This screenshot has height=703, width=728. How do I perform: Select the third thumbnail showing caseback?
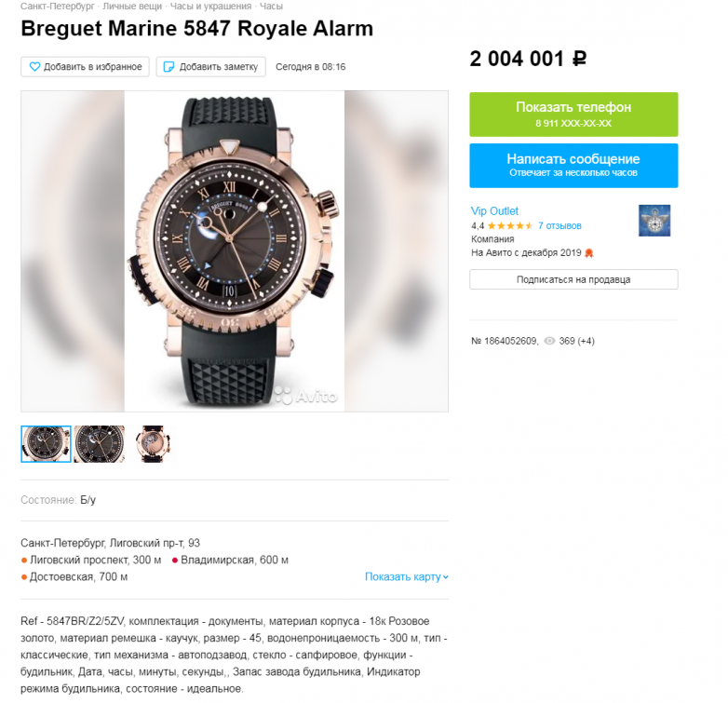[153, 444]
